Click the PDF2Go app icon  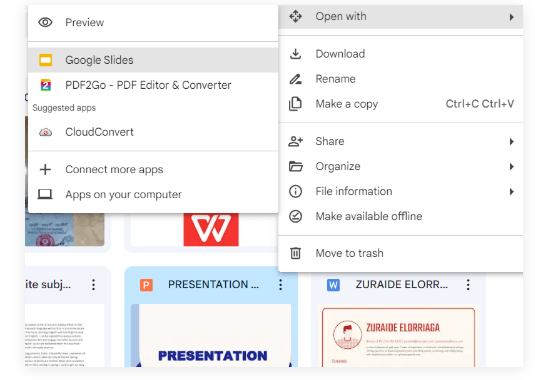point(45,85)
